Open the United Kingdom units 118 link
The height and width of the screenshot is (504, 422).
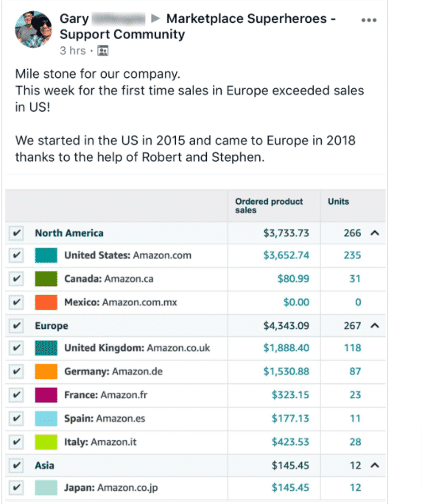pyautogui.click(x=353, y=348)
